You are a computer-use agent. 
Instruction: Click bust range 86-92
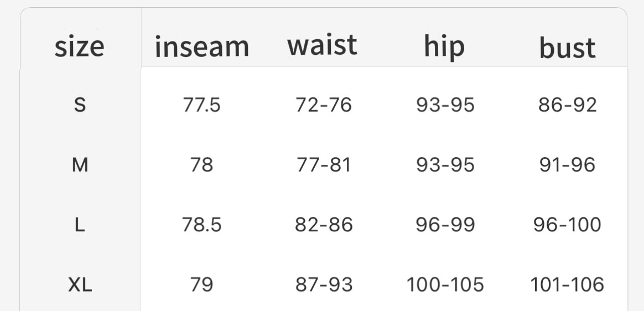pos(568,105)
